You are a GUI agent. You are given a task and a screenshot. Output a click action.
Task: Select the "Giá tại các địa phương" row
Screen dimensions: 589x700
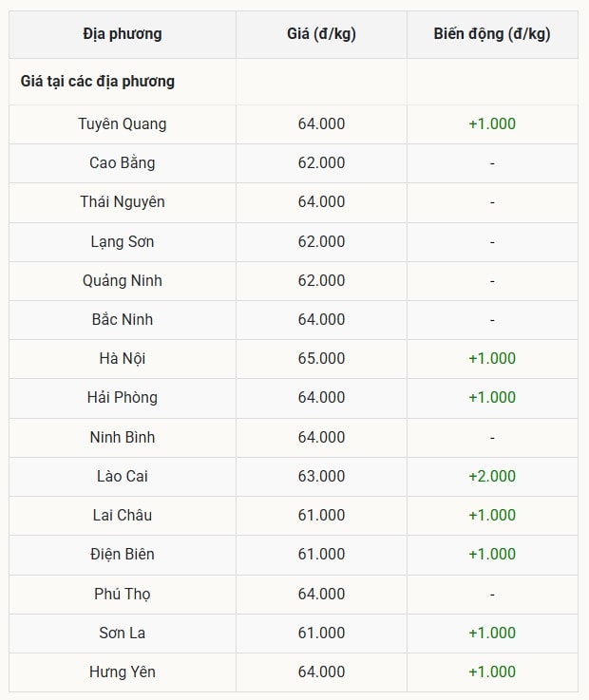(98, 82)
